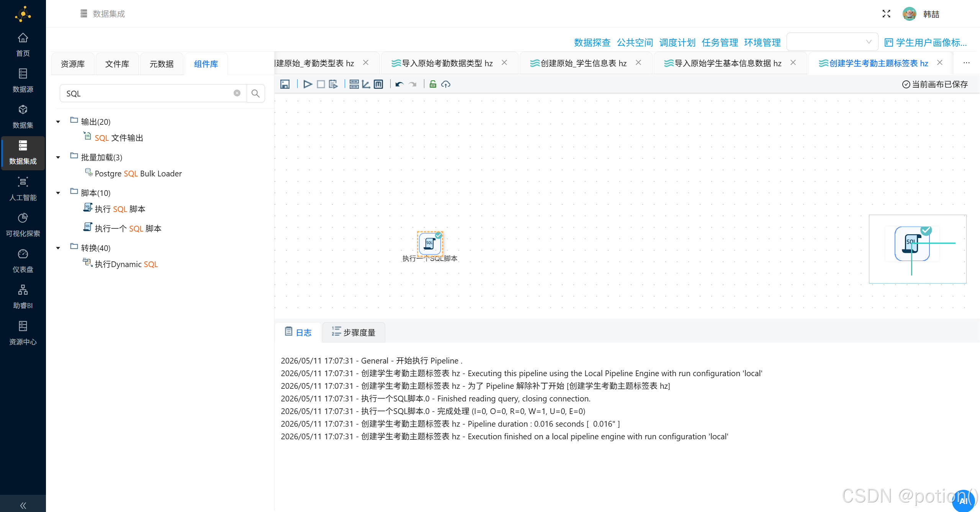
Task: Click the user avatar of 韩喆
Action: point(909,14)
